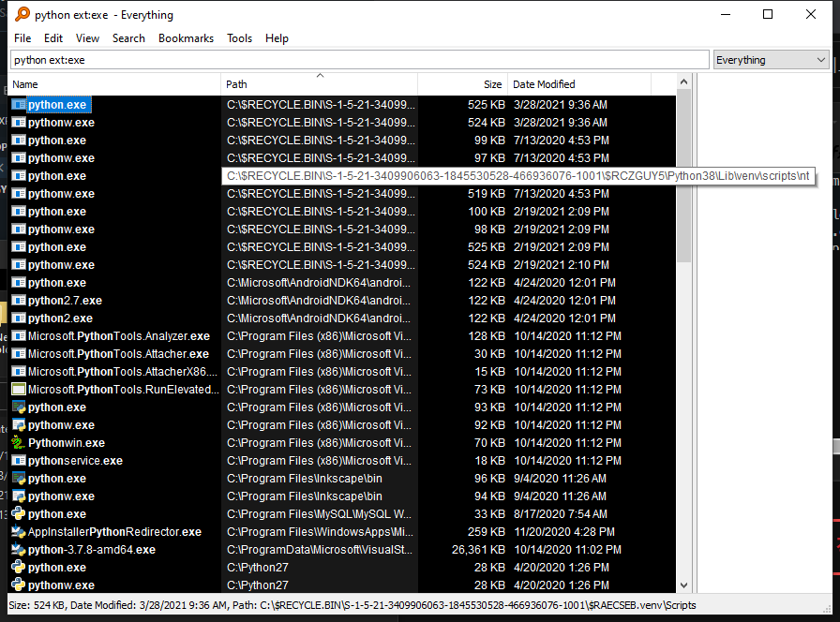This screenshot has width=840, height=622.
Task: Select python2.7.exe file name
Action: point(65,301)
